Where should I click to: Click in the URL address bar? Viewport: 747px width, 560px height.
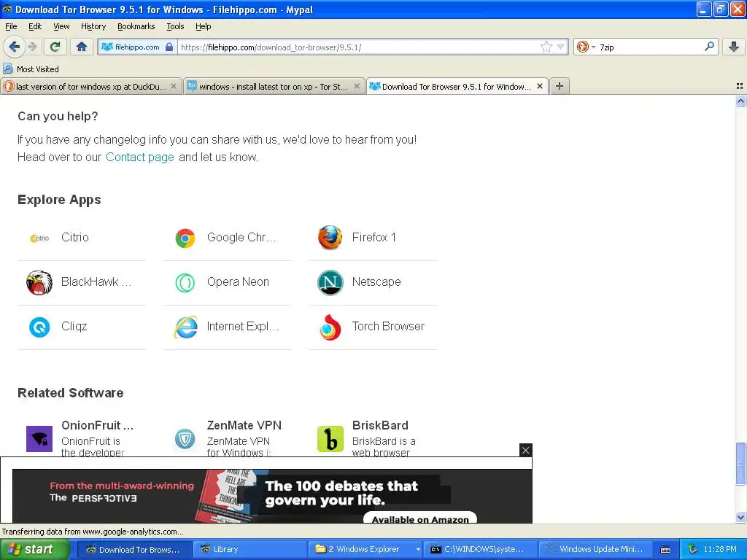pyautogui.click(x=360, y=47)
